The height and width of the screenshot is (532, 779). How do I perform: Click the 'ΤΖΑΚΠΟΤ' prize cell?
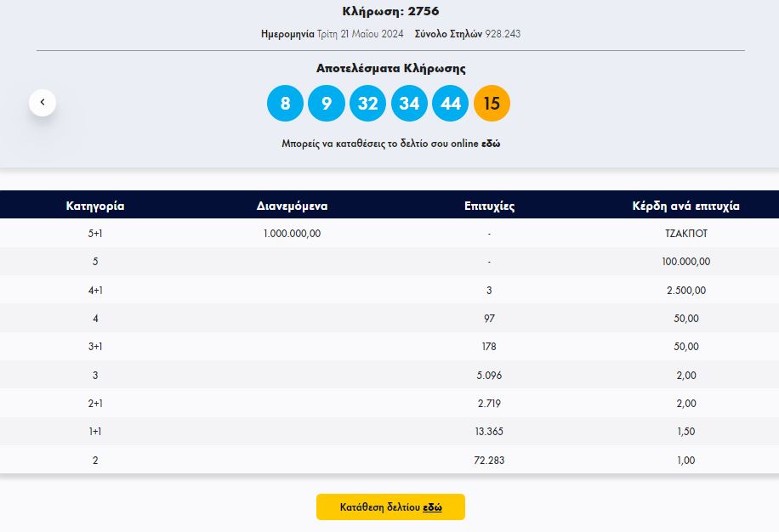coord(685,233)
